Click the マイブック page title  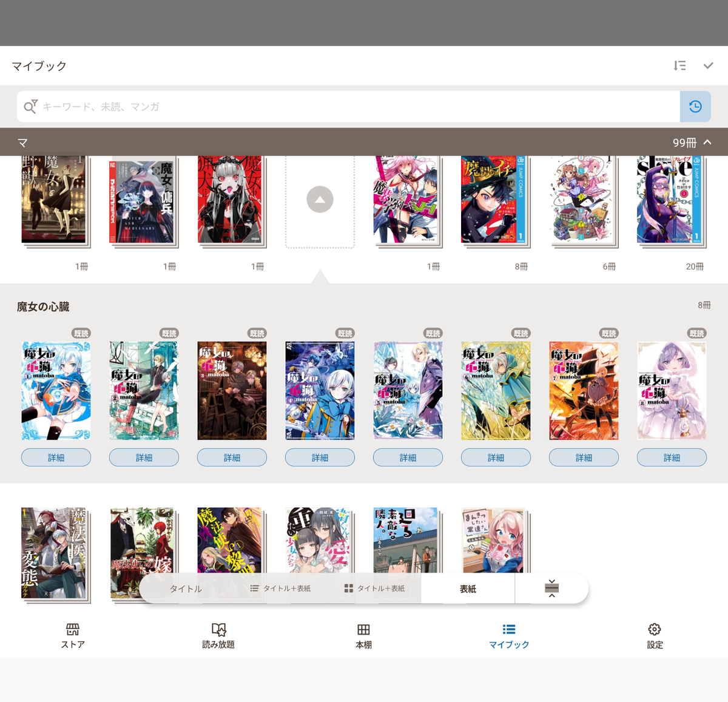[x=39, y=66]
